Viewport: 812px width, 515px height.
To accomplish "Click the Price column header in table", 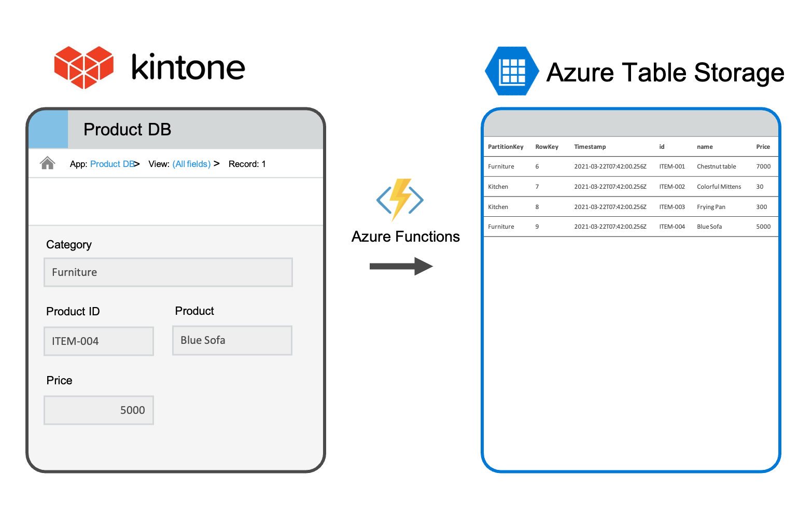I will (763, 147).
